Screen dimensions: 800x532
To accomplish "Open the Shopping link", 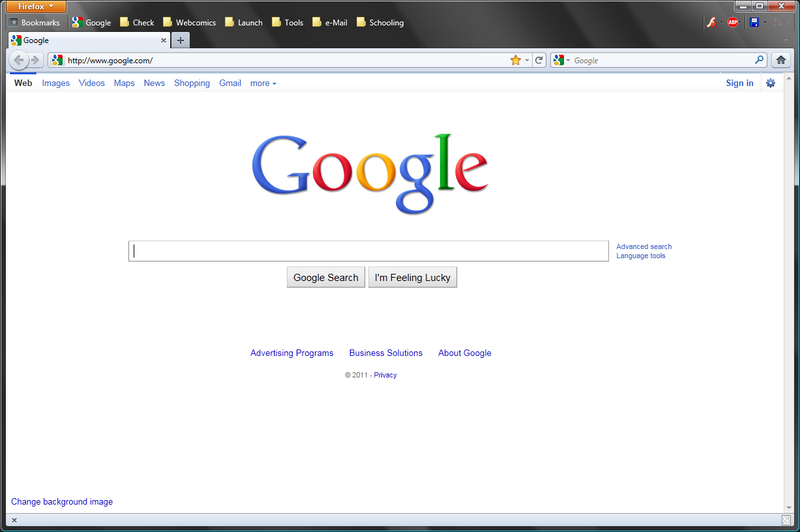I will [x=192, y=83].
